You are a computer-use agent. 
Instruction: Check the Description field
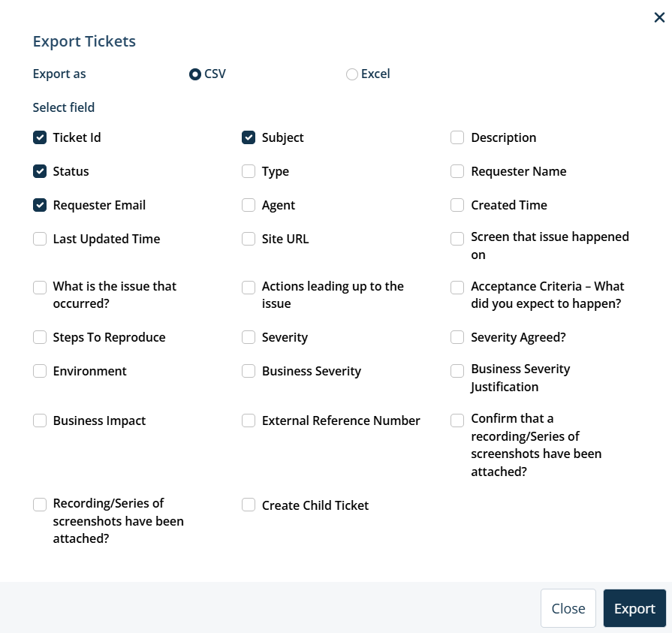[457, 137]
